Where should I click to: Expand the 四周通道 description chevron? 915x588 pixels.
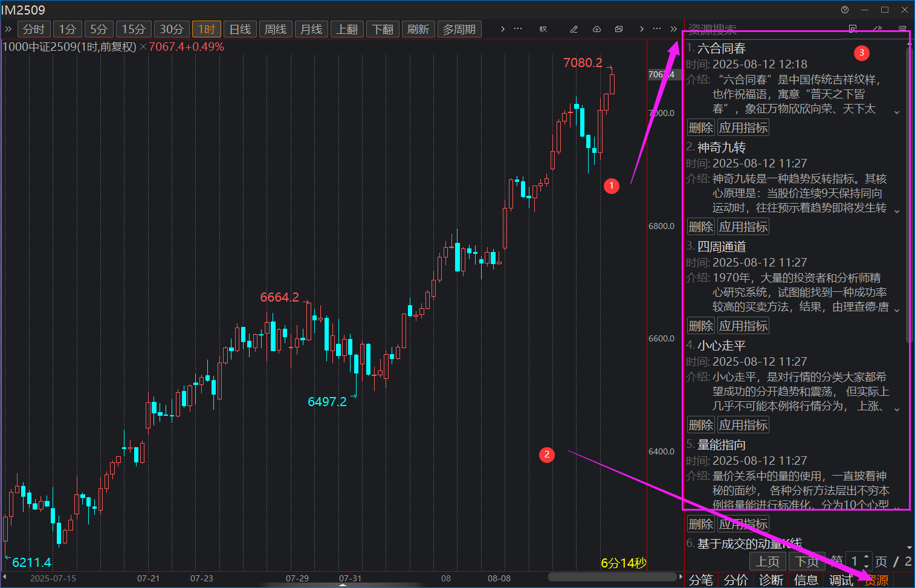coord(897,311)
